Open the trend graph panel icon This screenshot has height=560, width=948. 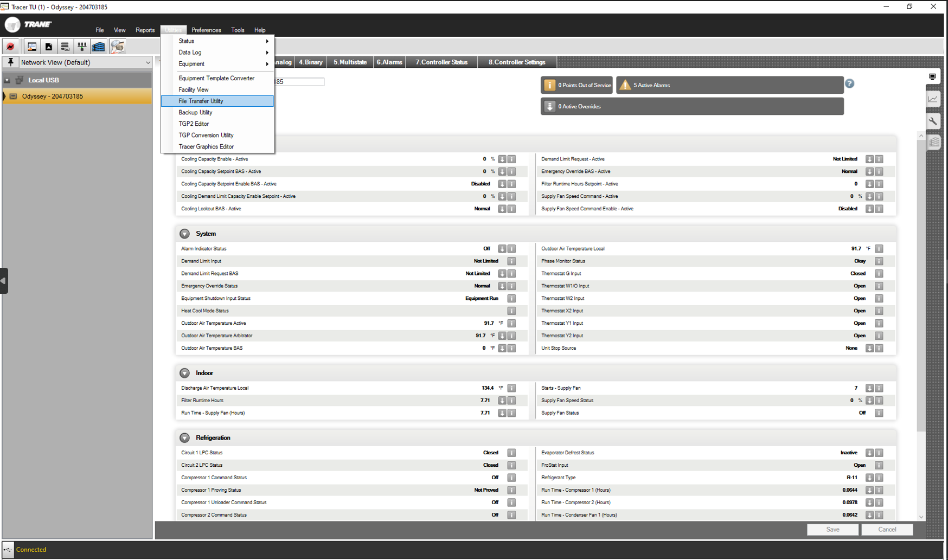point(933,99)
